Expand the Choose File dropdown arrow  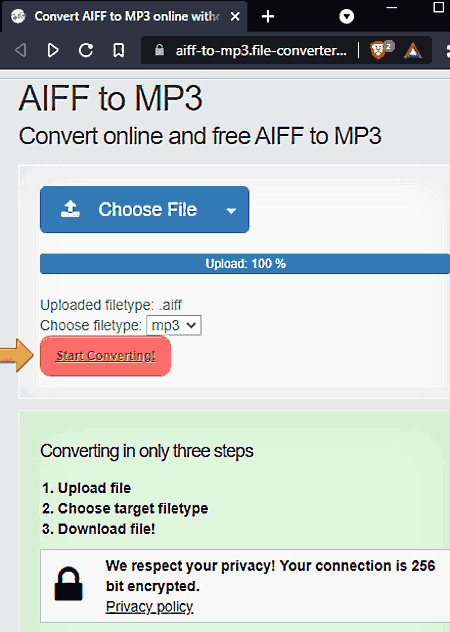coord(231,211)
